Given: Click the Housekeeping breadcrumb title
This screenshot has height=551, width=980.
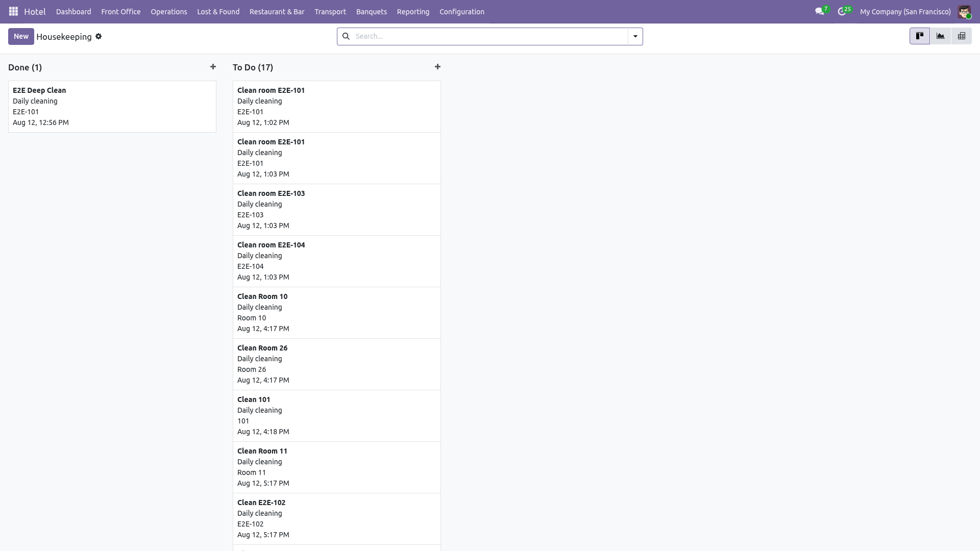Looking at the screenshot, I should [x=64, y=37].
